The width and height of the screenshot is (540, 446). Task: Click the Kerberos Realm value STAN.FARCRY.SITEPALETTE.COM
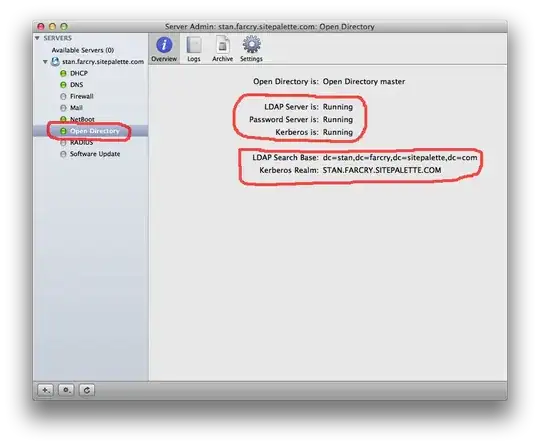(x=382, y=170)
